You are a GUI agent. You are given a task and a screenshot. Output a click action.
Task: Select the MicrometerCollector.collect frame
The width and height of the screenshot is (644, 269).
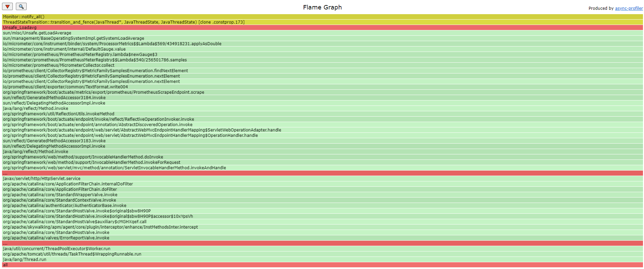coord(322,65)
